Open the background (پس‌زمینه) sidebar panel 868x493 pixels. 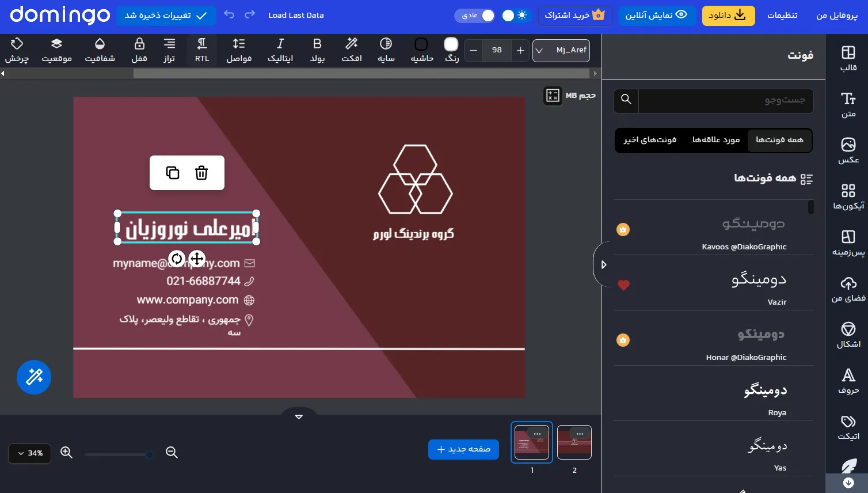point(848,243)
